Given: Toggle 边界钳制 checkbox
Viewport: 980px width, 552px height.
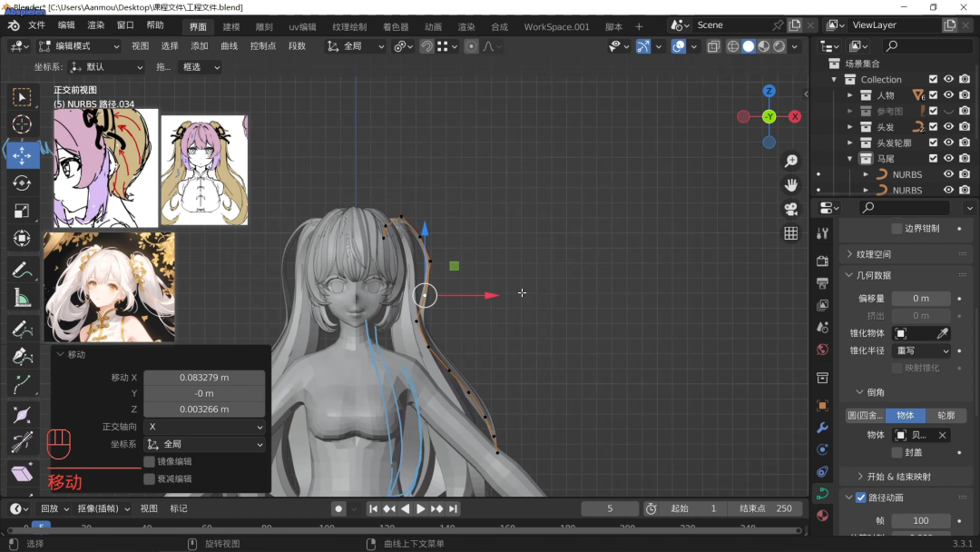Looking at the screenshot, I should 897,228.
